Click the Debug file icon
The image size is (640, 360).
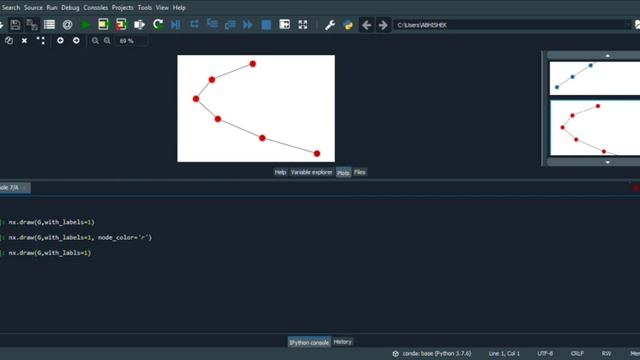pos(176,25)
